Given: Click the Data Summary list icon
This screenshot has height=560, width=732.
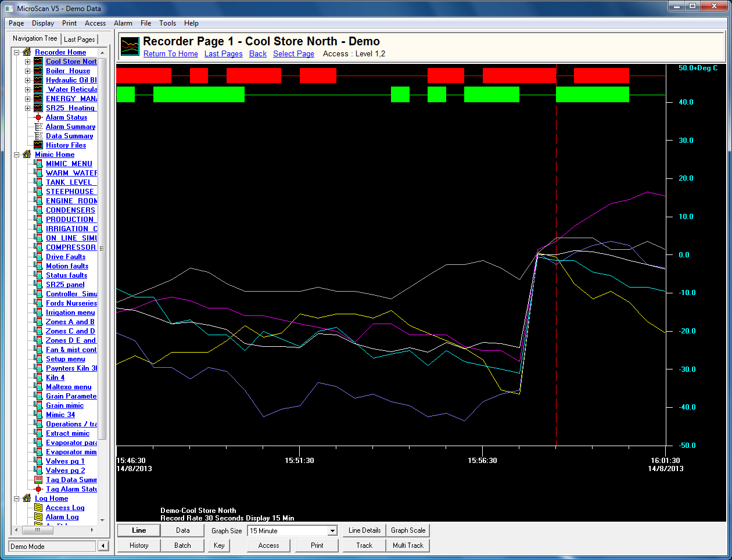Looking at the screenshot, I should click(x=38, y=136).
